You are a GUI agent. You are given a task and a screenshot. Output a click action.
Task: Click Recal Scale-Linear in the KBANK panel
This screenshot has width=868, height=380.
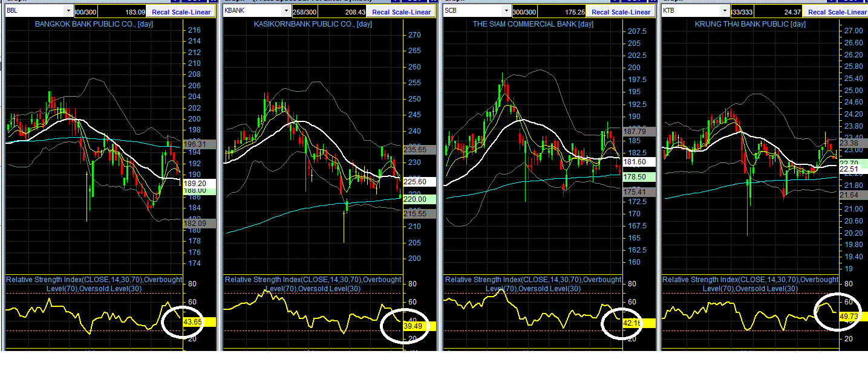[x=402, y=12]
